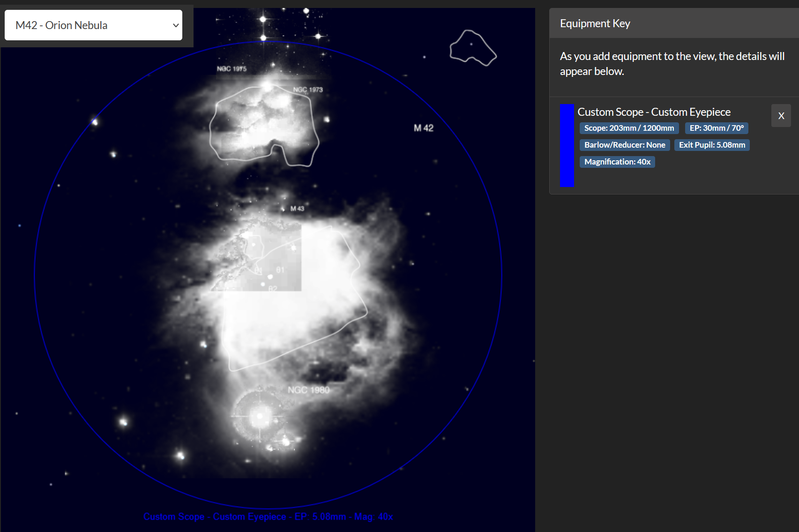Click the NGC 1980 label in the image
Viewport: 799px width, 532px height.
tap(308, 390)
